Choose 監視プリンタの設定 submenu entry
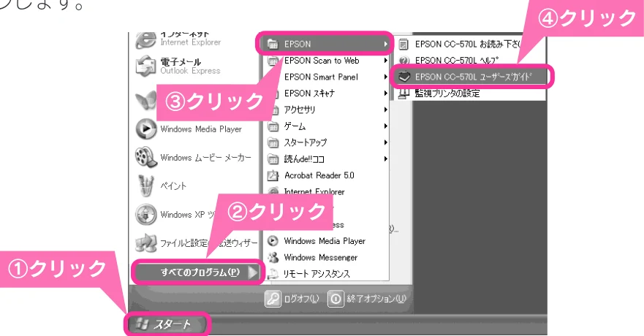This screenshot has width=644, height=336. pos(469,93)
